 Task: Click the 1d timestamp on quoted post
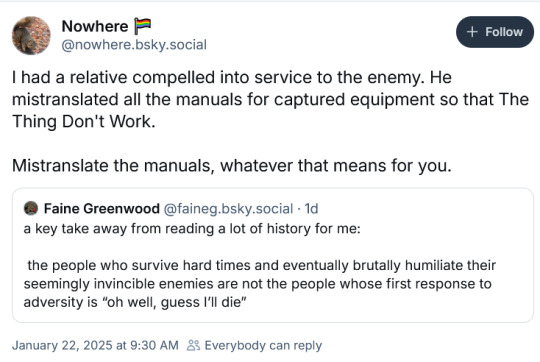coord(311,208)
